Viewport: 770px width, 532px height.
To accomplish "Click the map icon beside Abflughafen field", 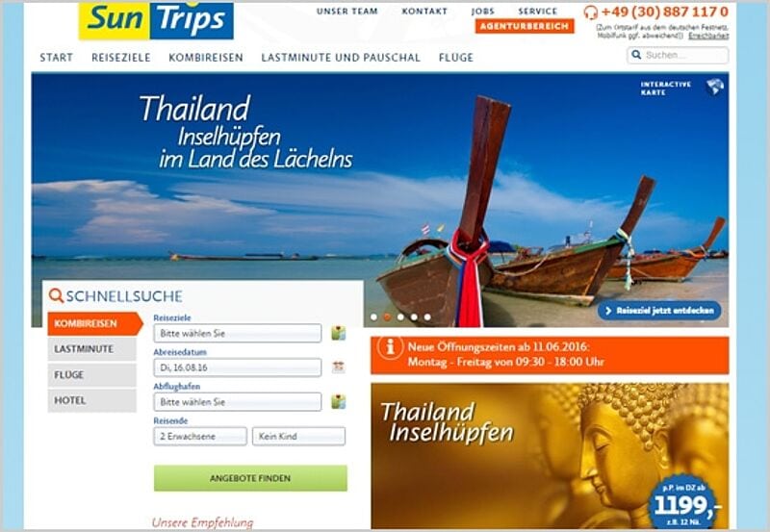I will [339, 401].
